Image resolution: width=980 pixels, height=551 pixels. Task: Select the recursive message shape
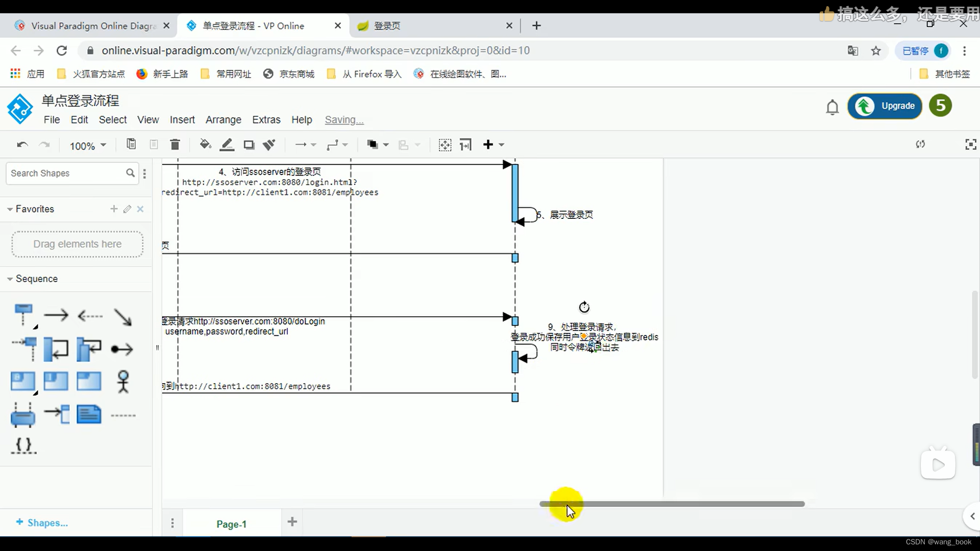89,349
